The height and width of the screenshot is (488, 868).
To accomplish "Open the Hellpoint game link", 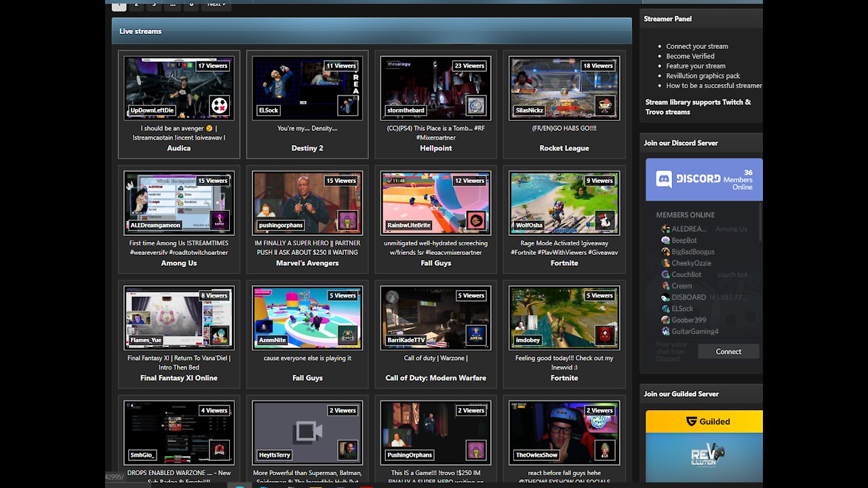I will point(436,148).
